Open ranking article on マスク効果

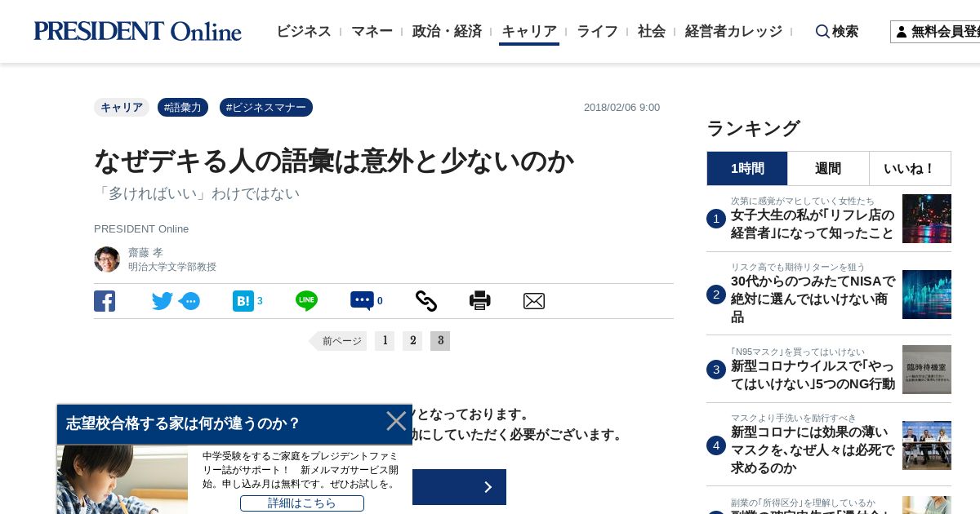tap(813, 450)
